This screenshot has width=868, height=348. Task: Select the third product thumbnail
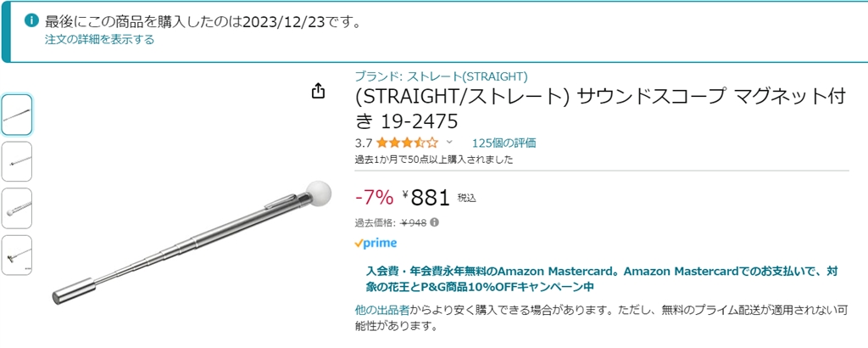click(x=17, y=208)
